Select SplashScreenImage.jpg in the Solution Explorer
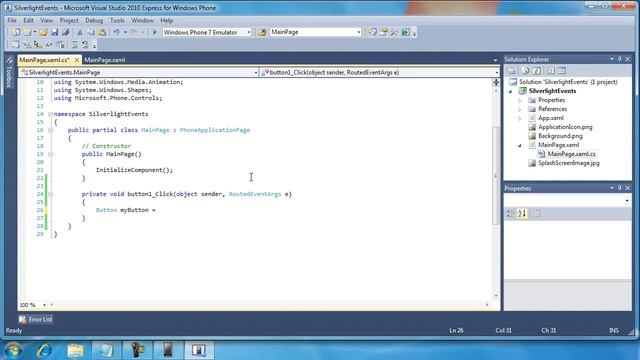 pos(569,163)
